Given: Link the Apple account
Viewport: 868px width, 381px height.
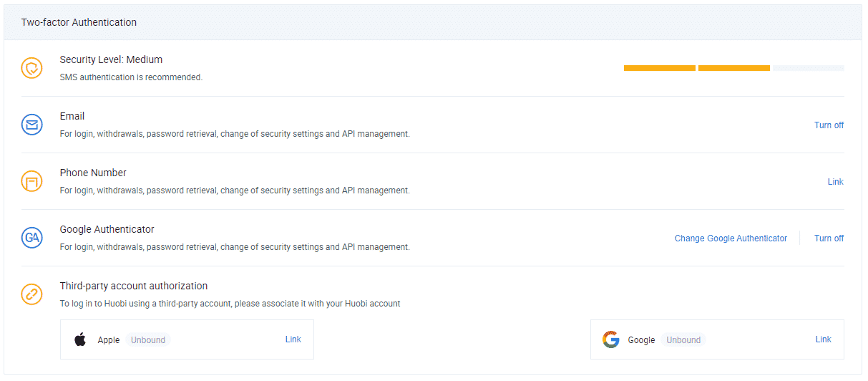Looking at the screenshot, I should coord(293,339).
